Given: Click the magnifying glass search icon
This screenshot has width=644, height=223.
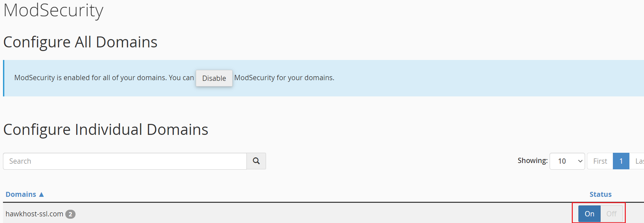Looking at the screenshot, I should [x=256, y=161].
